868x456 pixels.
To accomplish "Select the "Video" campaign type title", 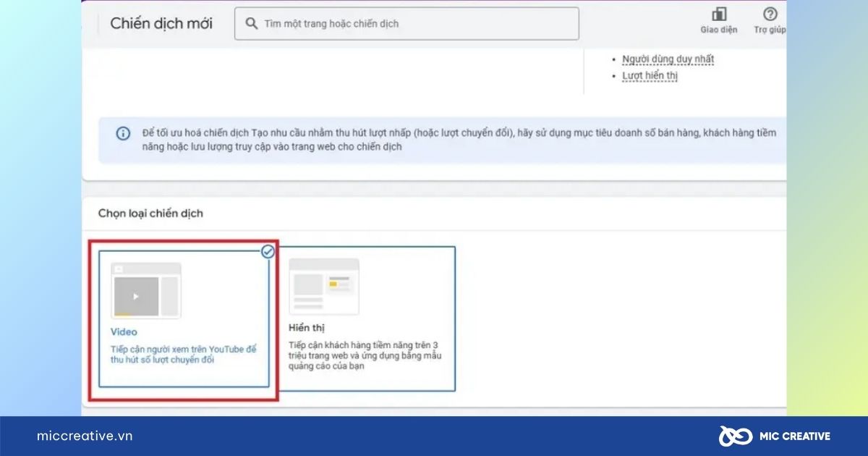I will tap(124, 332).
